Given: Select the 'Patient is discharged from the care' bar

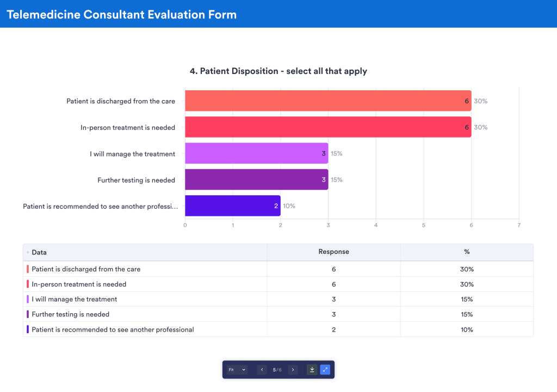Looking at the screenshot, I should tap(326, 101).
